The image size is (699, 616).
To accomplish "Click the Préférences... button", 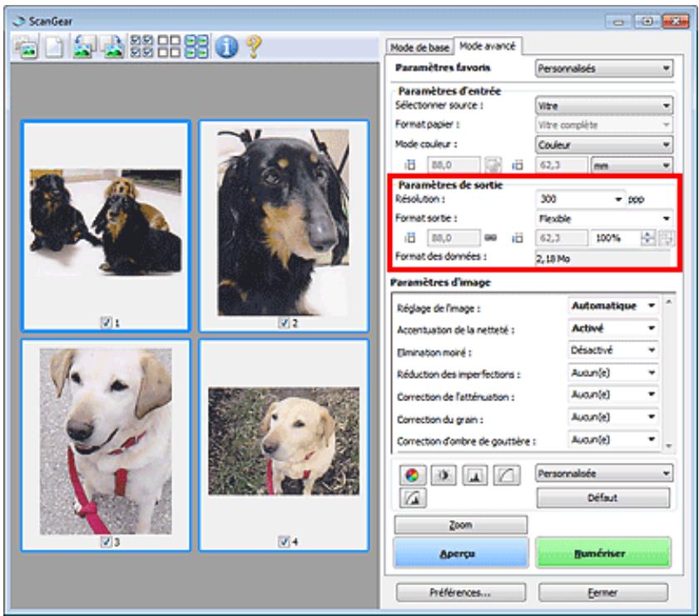I will [461, 592].
